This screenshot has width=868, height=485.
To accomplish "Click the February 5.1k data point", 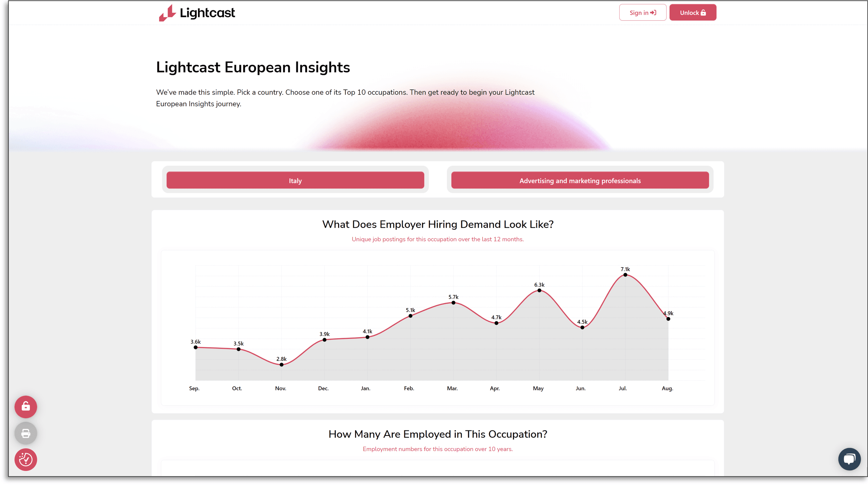I will pyautogui.click(x=410, y=316).
